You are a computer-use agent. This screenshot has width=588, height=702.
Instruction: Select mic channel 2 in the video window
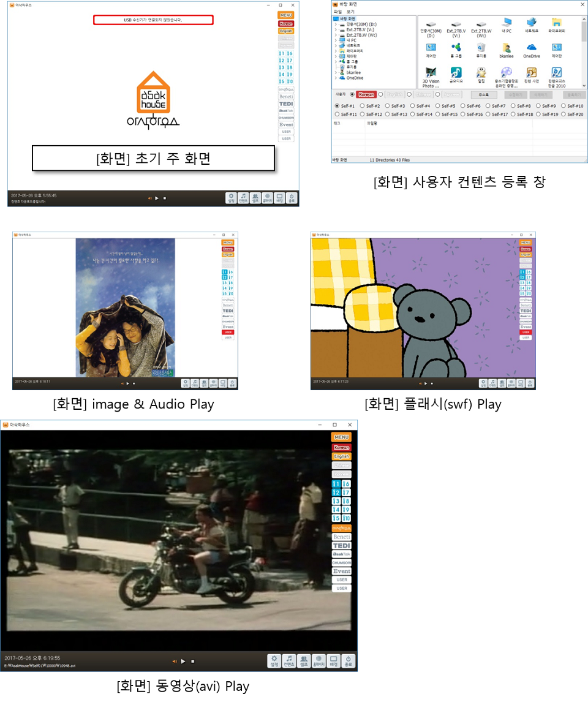[x=336, y=493]
